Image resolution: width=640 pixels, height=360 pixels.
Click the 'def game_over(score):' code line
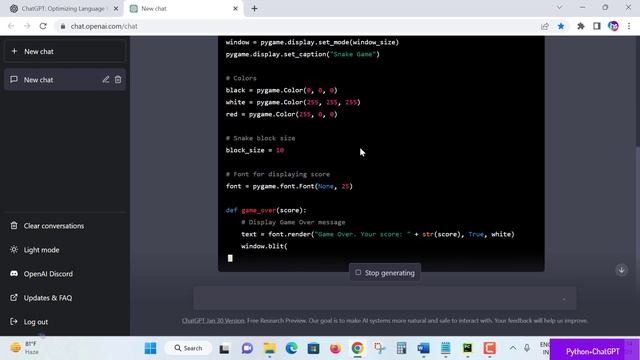coord(266,210)
